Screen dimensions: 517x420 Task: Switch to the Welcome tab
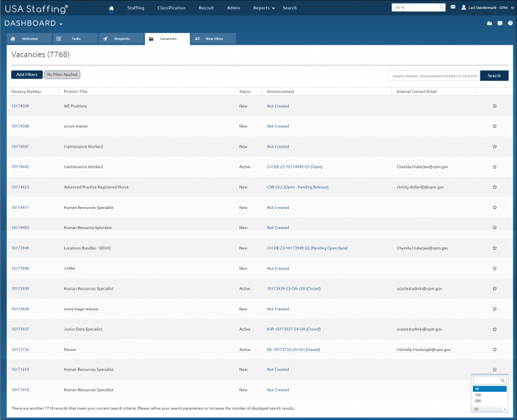(x=30, y=39)
